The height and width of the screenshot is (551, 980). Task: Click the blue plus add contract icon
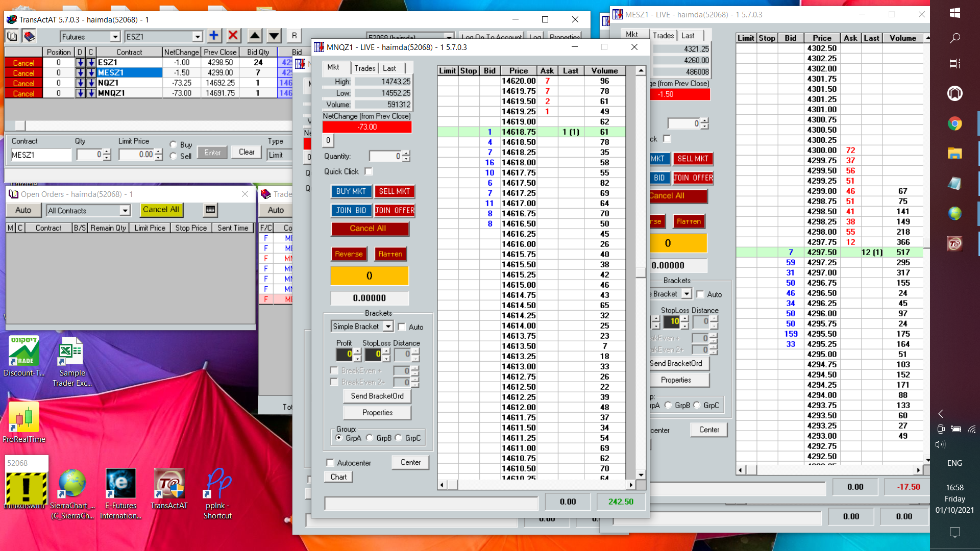click(x=214, y=36)
